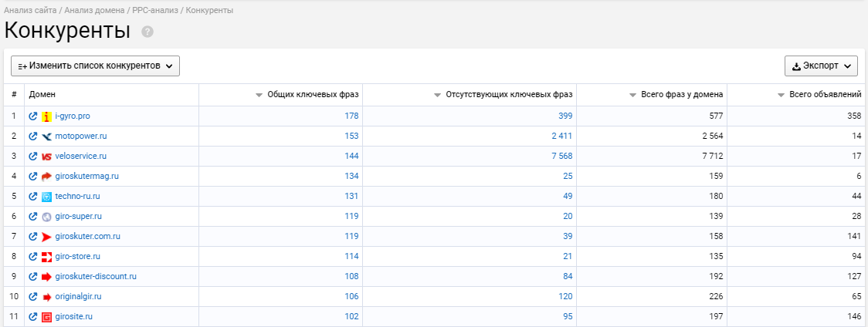
Task: Click missing phrases value 120
Action: pos(565,297)
